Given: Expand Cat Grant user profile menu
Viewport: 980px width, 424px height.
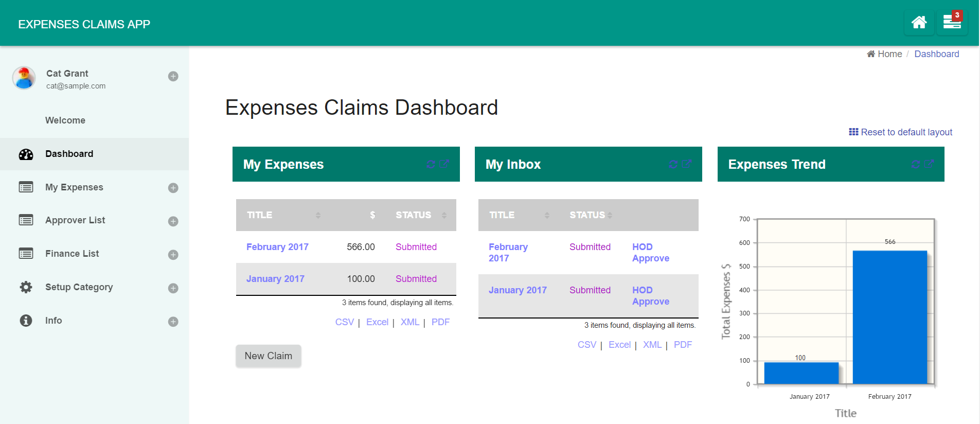Looking at the screenshot, I should pos(173,76).
